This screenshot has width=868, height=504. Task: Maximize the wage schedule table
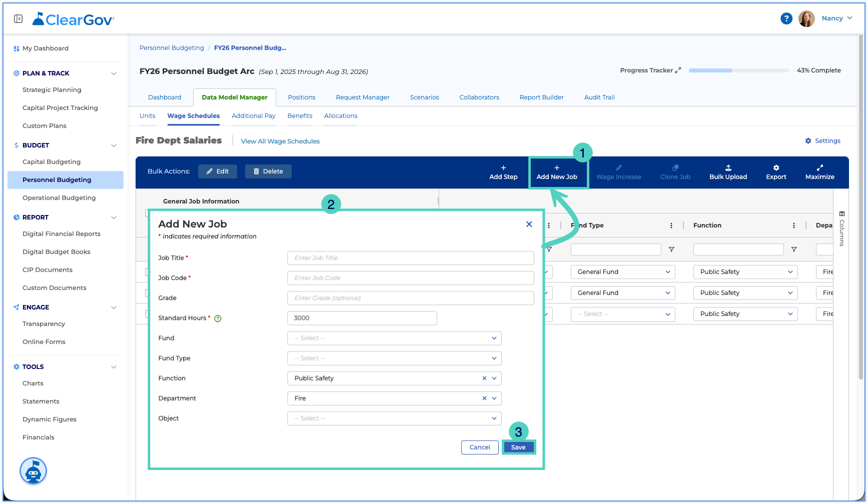click(819, 172)
